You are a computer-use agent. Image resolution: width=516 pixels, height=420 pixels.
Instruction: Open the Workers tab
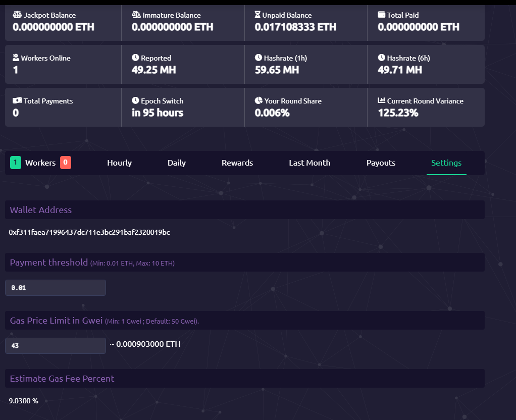[x=40, y=163]
